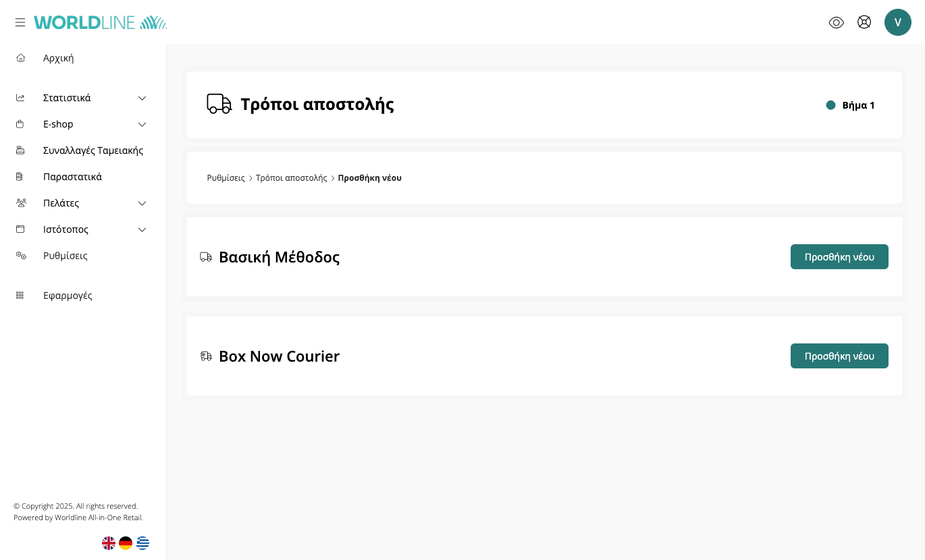Screen dimensions: 925x560
Task: Add new Box Now Courier method
Action: (x=839, y=356)
